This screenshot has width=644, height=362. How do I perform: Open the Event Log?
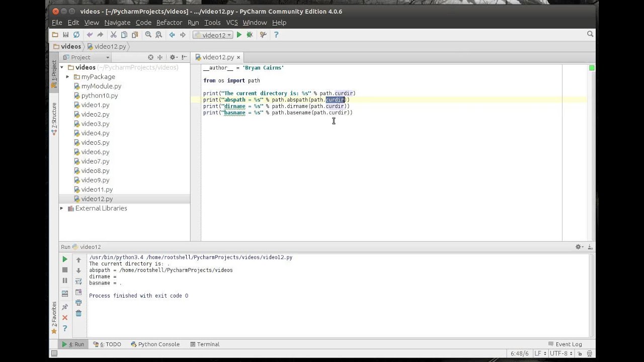tap(565, 344)
